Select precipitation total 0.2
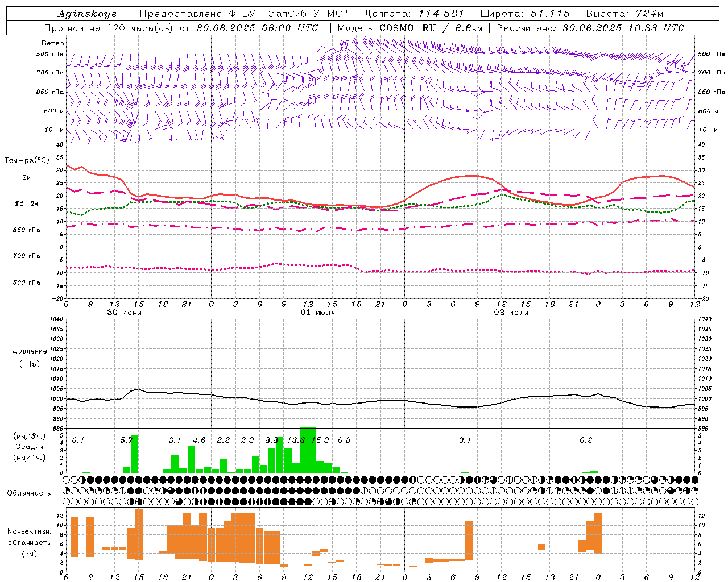 point(586,440)
